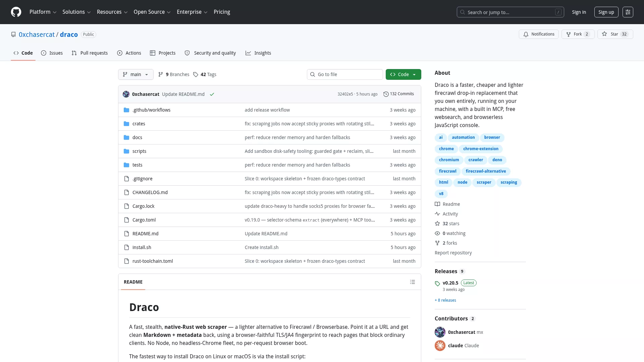This screenshot has height=362, width=644.
Task: View the 42 Tags link
Action: 205,74
